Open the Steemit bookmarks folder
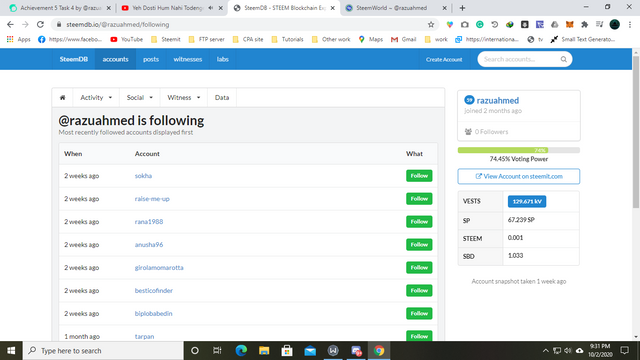This screenshot has width=640, height=360. click(x=166, y=39)
